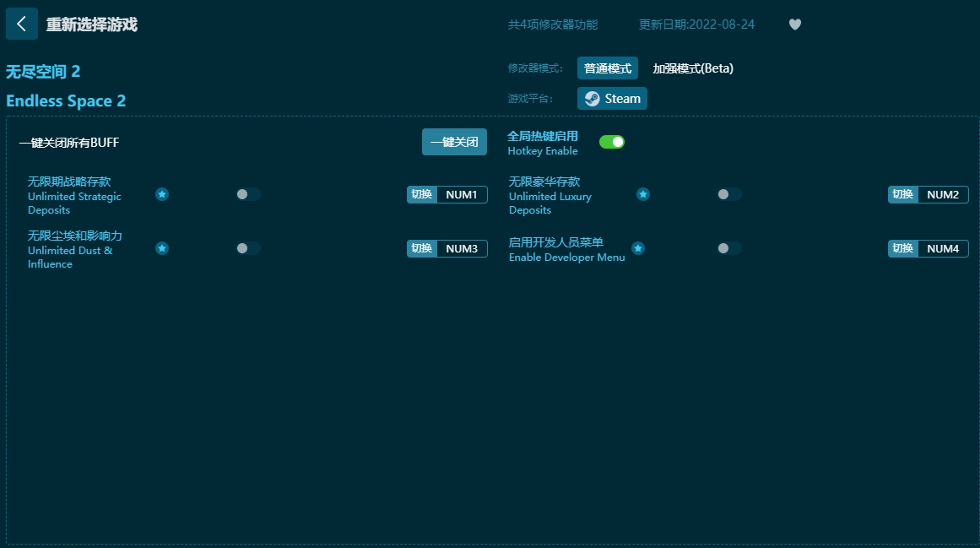Switch to 普通模式 trainer mode

coord(606,68)
